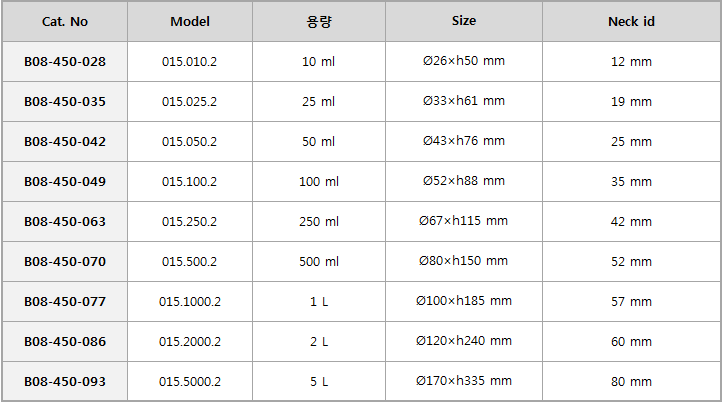Click model cell 015.025.2
The image size is (723, 403).
tap(190, 101)
